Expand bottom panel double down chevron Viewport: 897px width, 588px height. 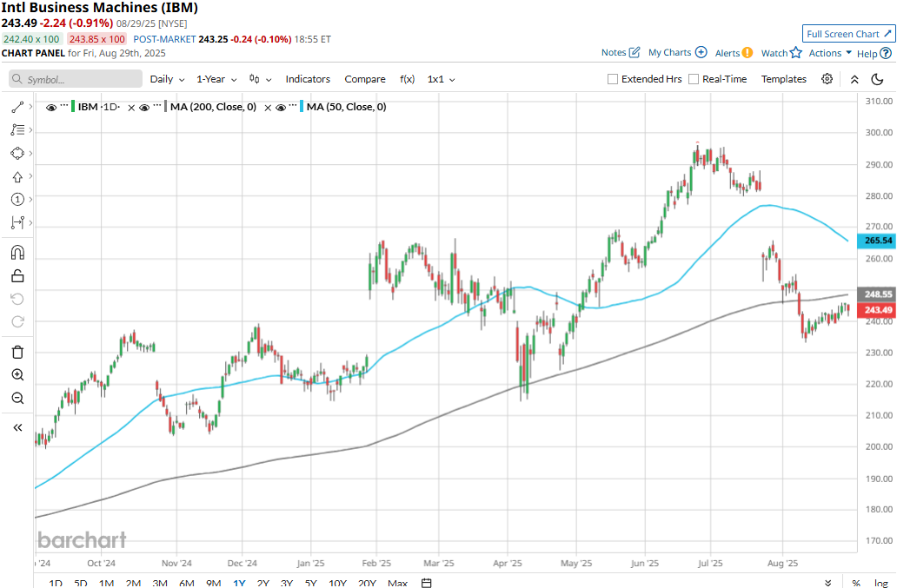pyautogui.click(x=827, y=583)
